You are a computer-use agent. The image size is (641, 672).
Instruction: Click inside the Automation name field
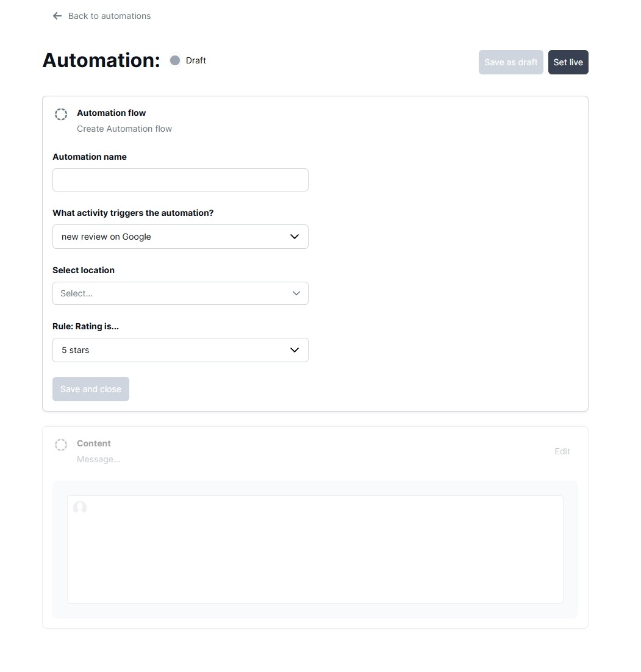[x=180, y=180]
